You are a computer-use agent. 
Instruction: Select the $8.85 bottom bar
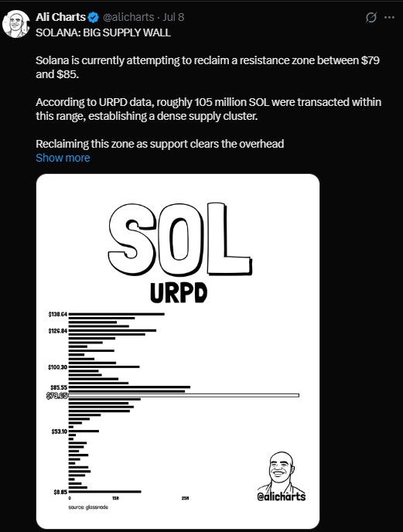[105, 492]
